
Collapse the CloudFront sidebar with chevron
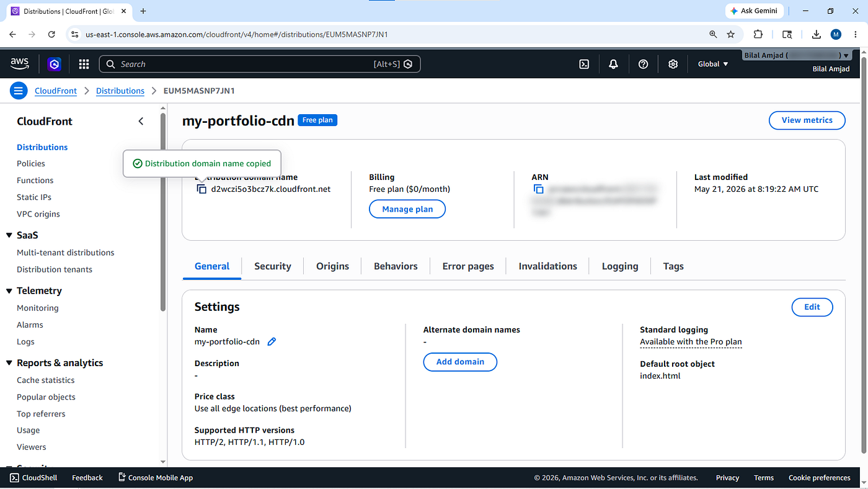[141, 121]
